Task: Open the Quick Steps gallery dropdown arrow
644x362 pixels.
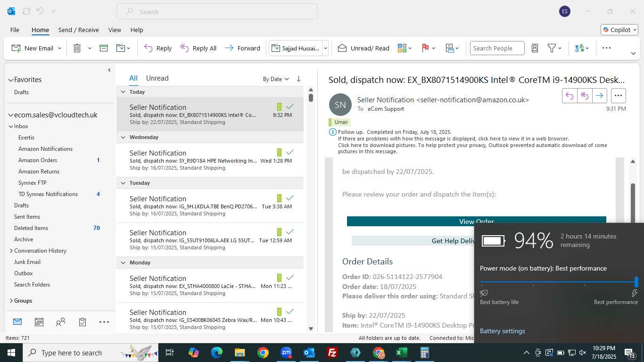Action: 325,48
